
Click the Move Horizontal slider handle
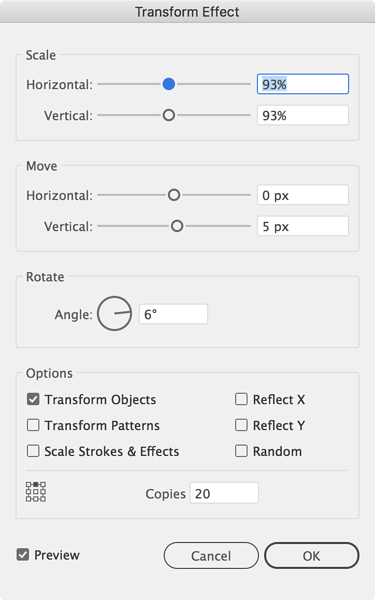tap(174, 195)
